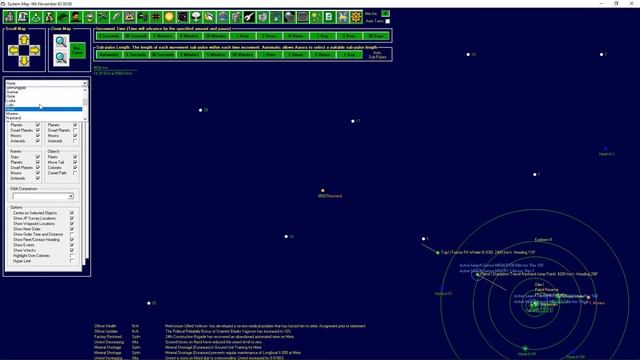The width and height of the screenshot is (640, 360).
Task: Zoom out with the lower magnifier icon
Action: [x=61, y=58]
